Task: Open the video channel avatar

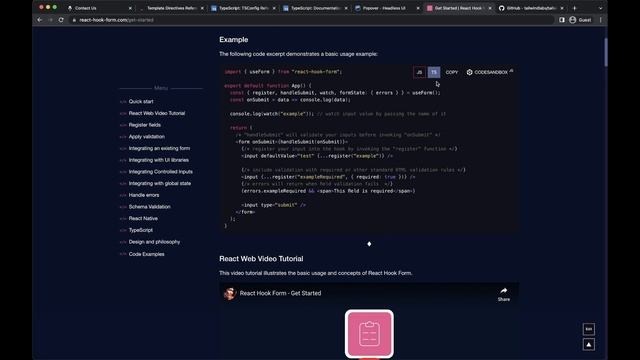Action: coord(230,293)
